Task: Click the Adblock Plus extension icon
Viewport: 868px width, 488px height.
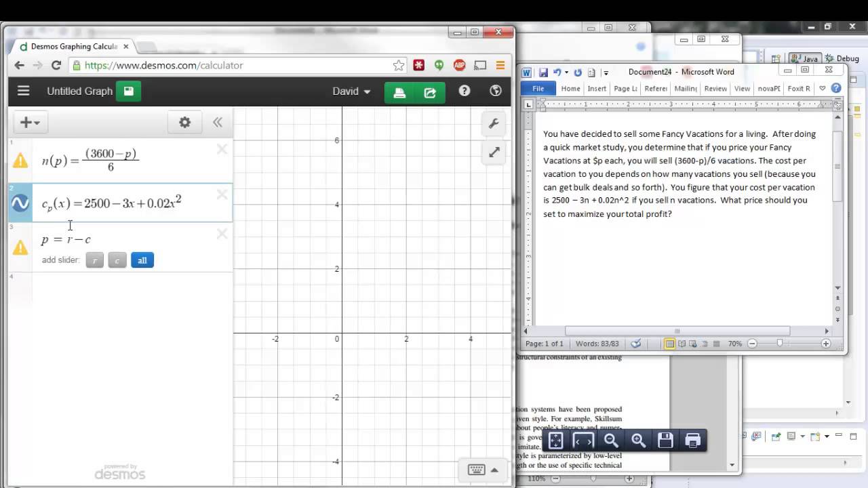Action: pyautogui.click(x=460, y=65)
